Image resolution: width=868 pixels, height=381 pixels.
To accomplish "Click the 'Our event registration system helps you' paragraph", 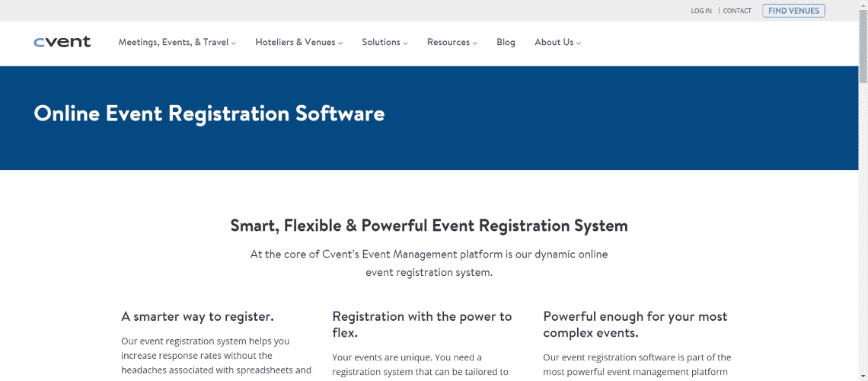I will [216, 360].
